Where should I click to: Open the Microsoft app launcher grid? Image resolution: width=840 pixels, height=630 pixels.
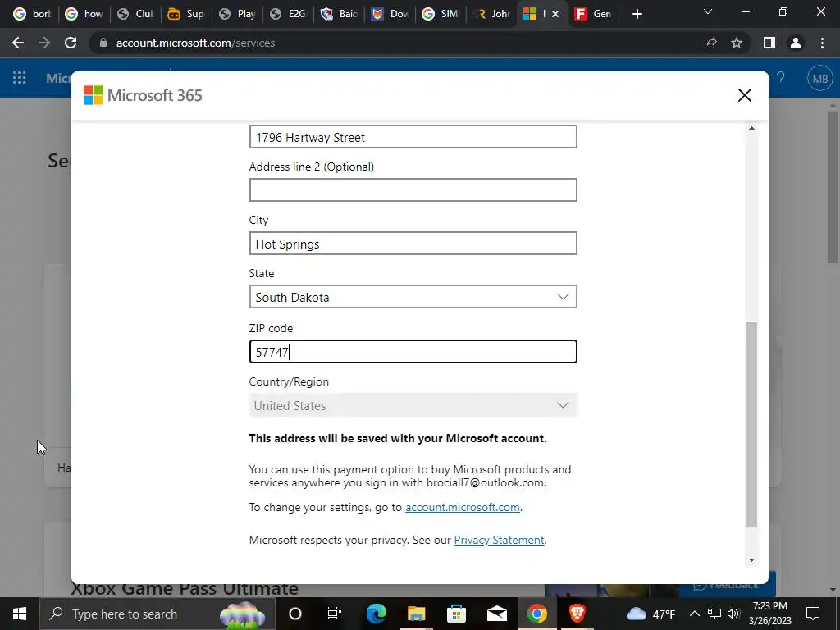coord(20,78)
